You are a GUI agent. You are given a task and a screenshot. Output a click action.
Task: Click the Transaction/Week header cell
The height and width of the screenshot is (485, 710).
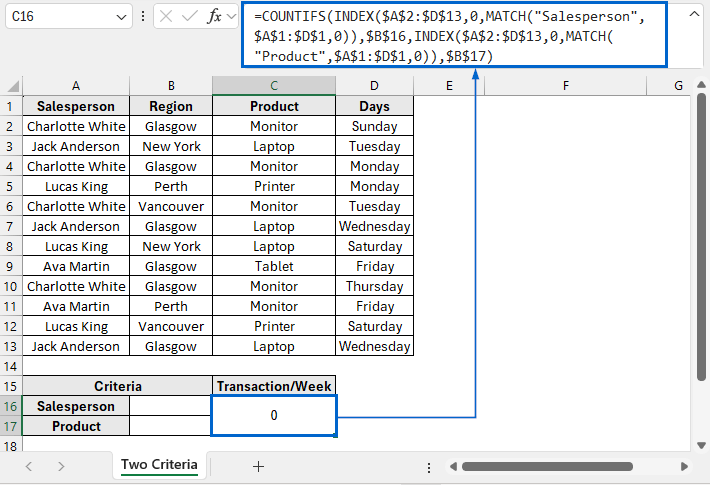(x=274, y=386)
